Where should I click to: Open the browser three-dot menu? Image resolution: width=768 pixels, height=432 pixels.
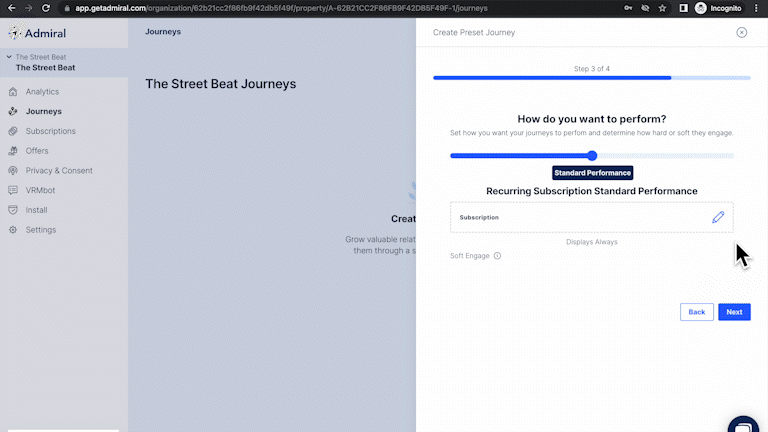tap(756, 8)
